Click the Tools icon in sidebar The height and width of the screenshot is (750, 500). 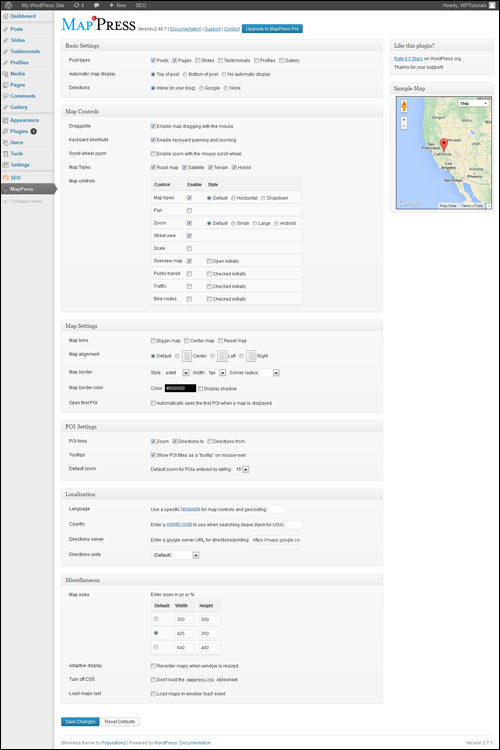(x=6, y=154)
